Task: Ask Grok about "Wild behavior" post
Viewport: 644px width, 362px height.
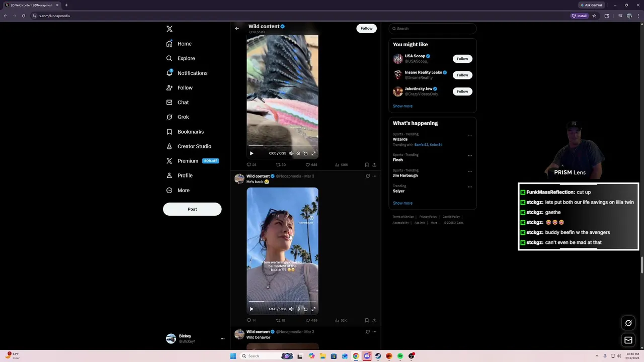Action: [367, 332]
